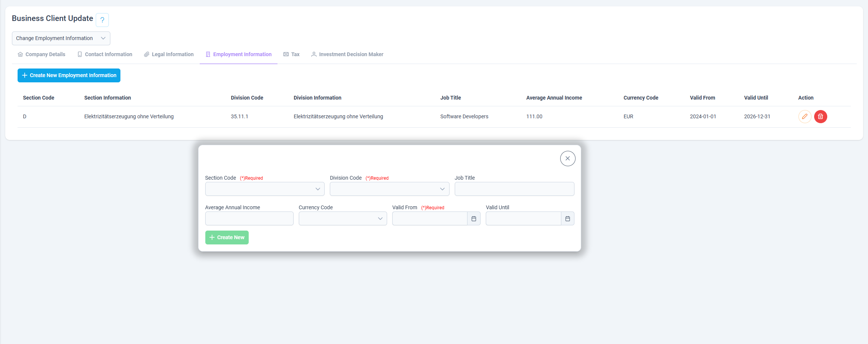The image size is (868, 344).
Task: Click the Valid From date input
Action: pos(430,219)
